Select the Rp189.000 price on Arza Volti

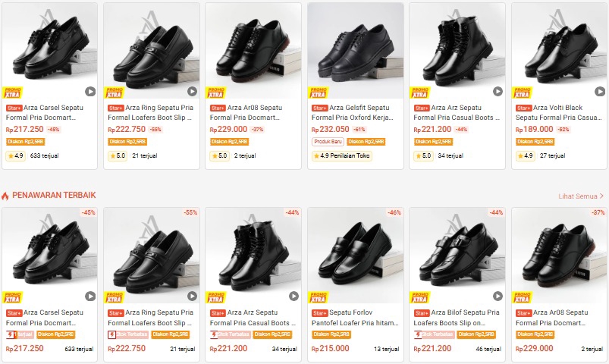point(538,130)
